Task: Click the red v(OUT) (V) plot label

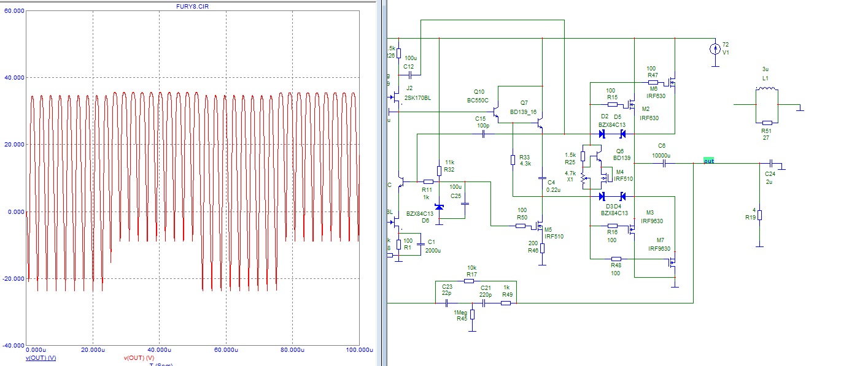Action: (139, 358)
